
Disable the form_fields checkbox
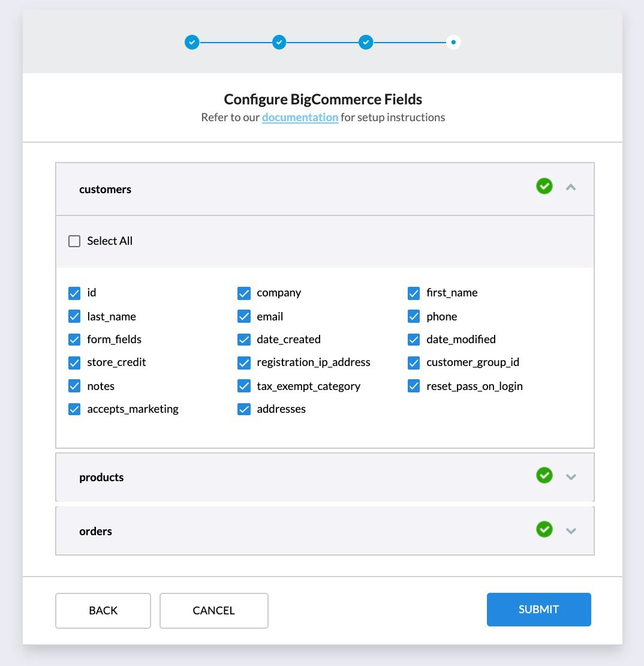click(x=74, y=340)
